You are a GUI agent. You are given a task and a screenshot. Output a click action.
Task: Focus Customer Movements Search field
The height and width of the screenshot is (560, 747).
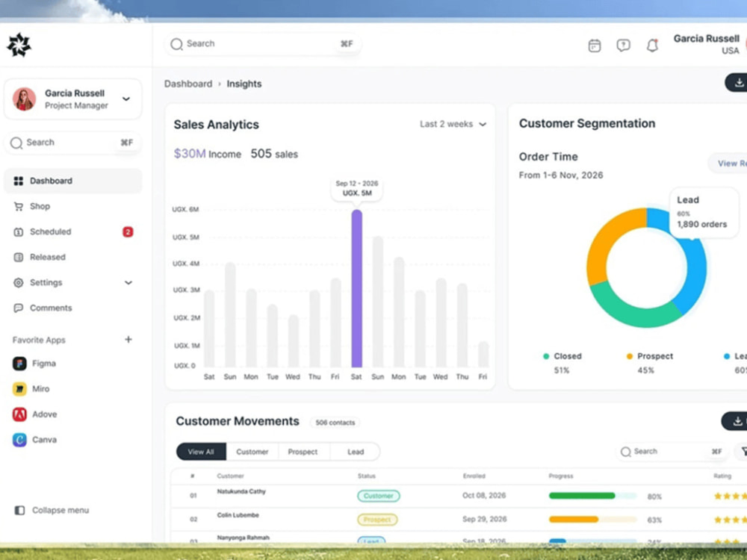(x=673, y=452)
